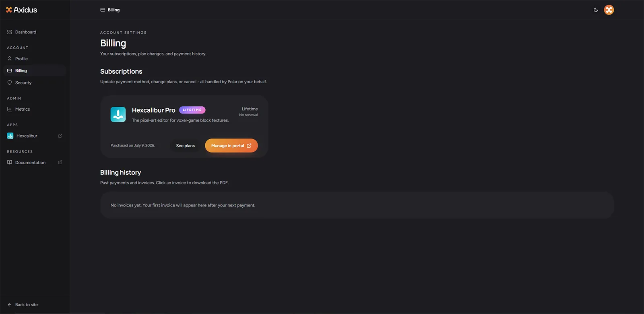Screen dimensions: 644x314
Task: Click the Subscriptions heading
Action: [x=121, y=72]
